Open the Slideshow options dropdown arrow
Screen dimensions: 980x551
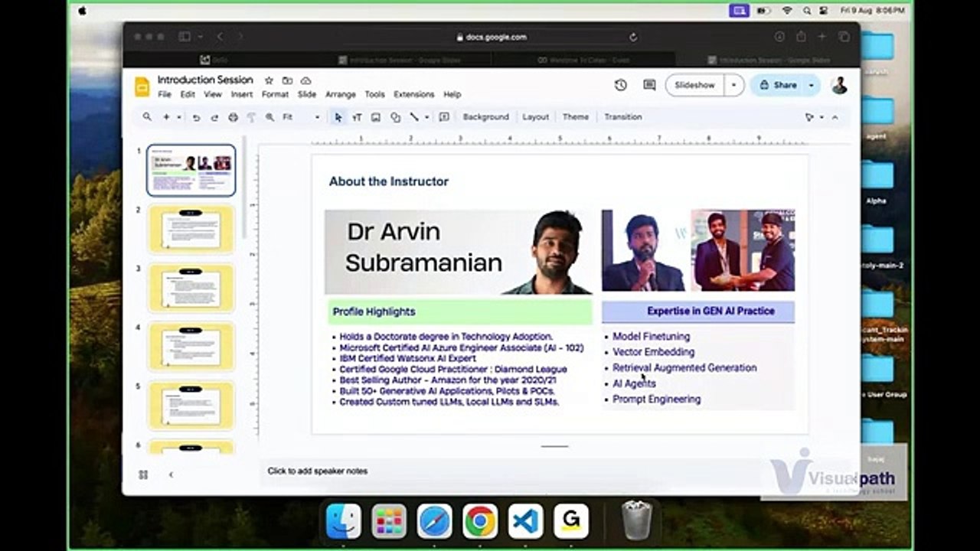tap(733, 85)
